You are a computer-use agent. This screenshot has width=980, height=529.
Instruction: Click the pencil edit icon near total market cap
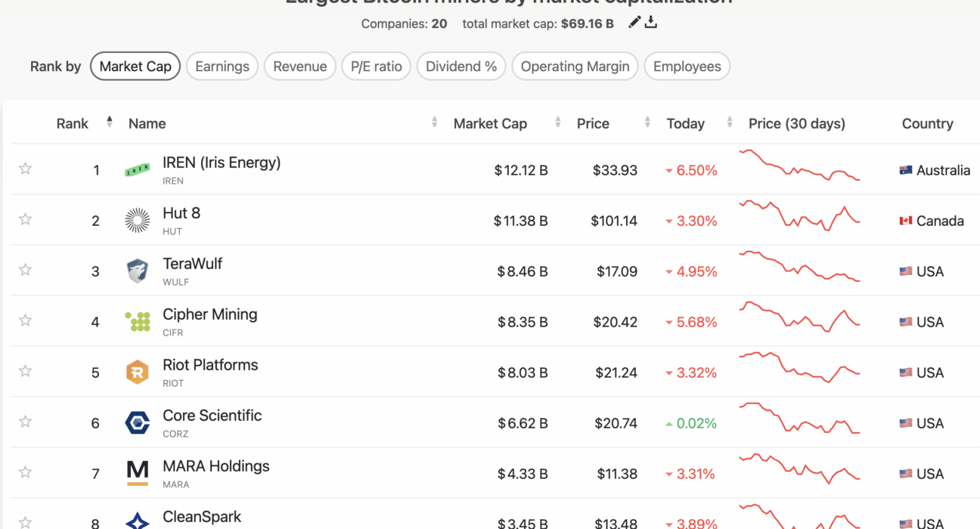tap(634, 23)
